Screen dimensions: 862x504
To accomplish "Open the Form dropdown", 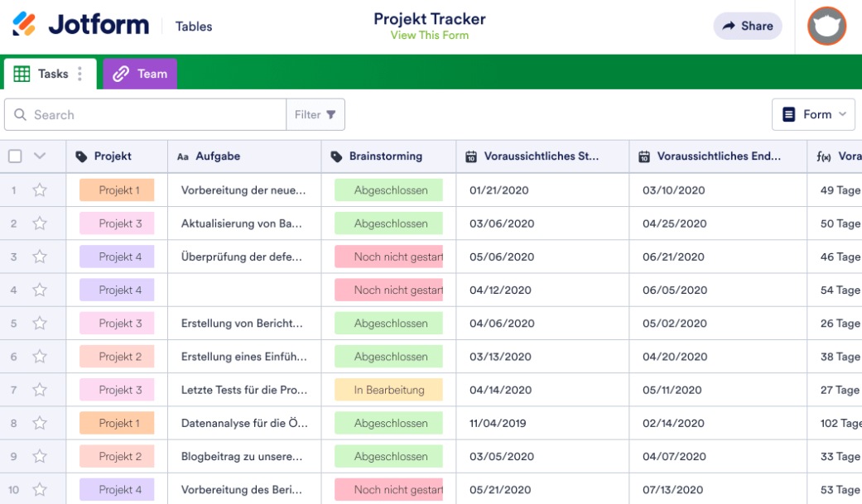I will [813, 114].
